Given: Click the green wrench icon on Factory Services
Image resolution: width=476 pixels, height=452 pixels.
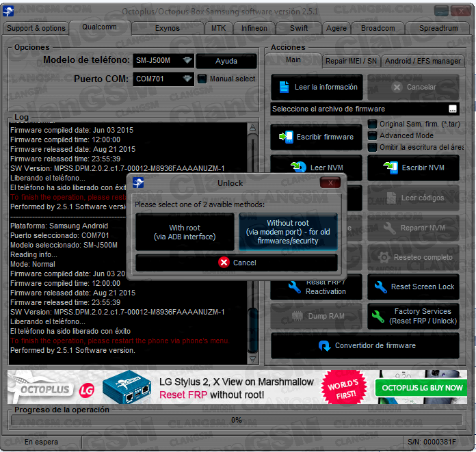Looking at the screenshot, I should point(378,317).
